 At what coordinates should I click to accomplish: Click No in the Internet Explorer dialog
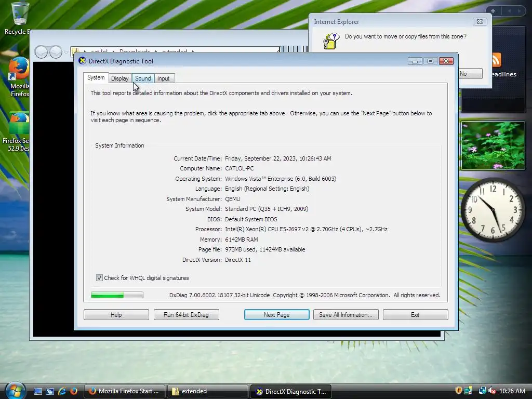470,74
